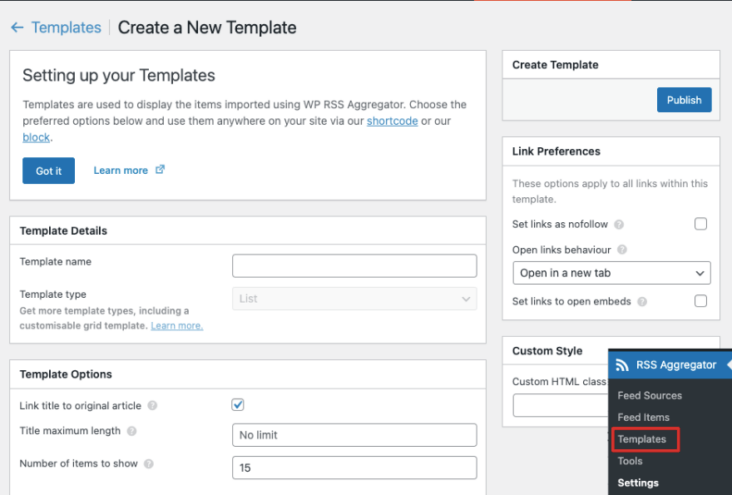Click the help icon beside Set links as nofollow

619,225
